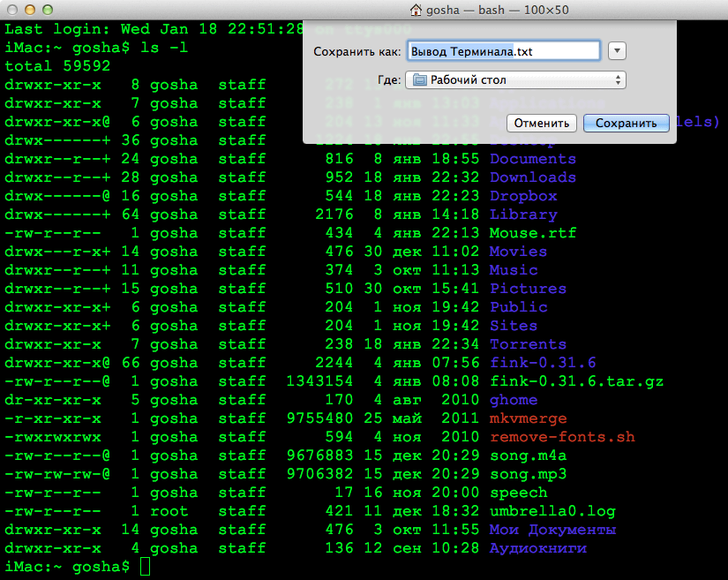Click the total 59592 line
Viewport: 728px width, 580px height.
(57, 66)
